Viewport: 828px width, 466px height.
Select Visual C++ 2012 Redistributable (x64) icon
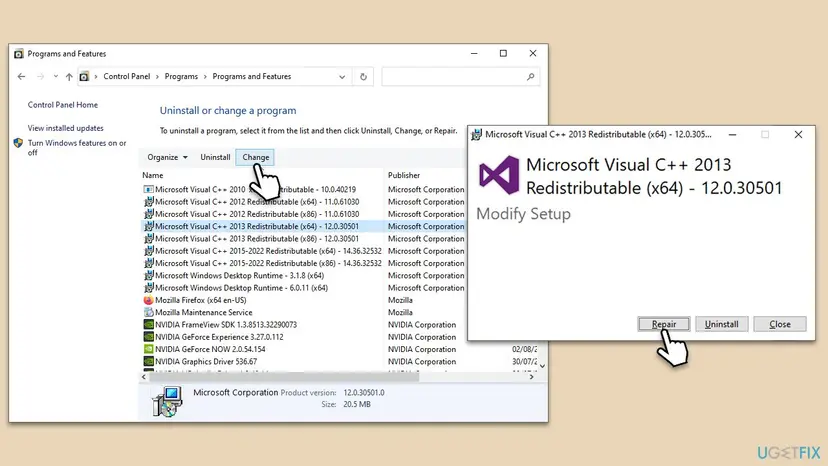148,202
